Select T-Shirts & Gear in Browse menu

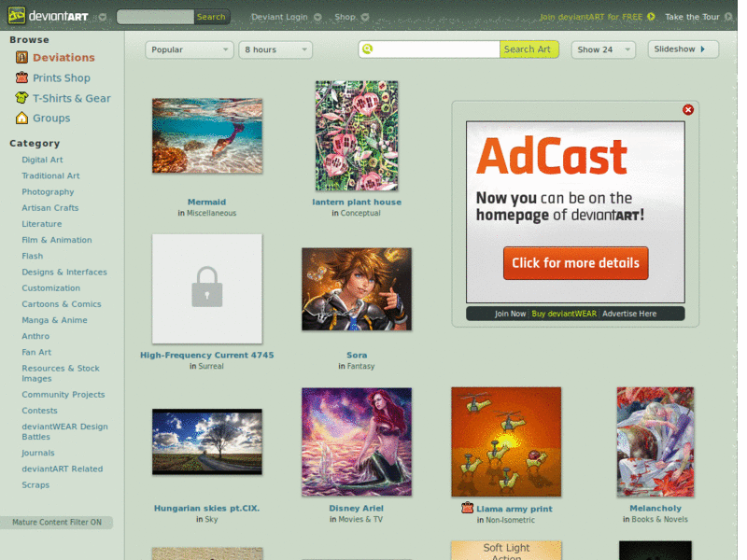coord(72,98)
